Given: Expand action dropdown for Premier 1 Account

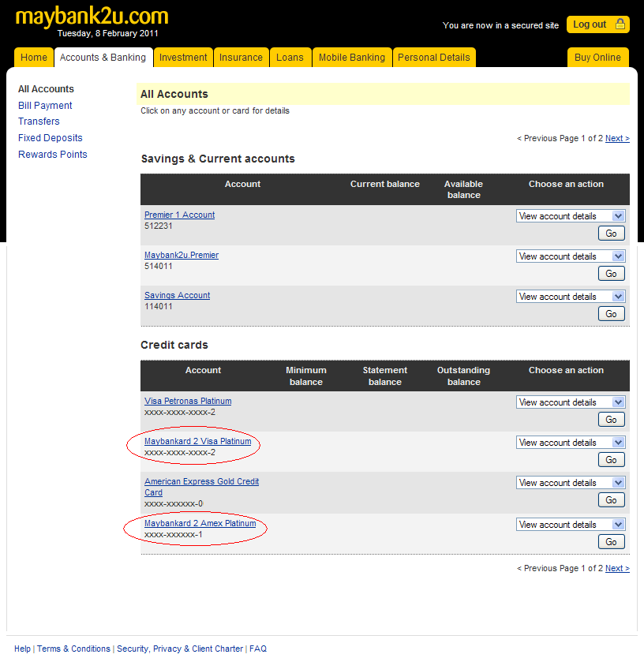Looking at the screenshot, I should pos(570,216).
